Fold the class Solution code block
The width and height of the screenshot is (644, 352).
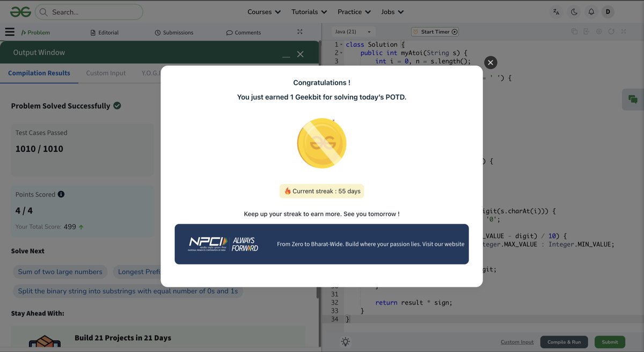(x=341, y=45)
